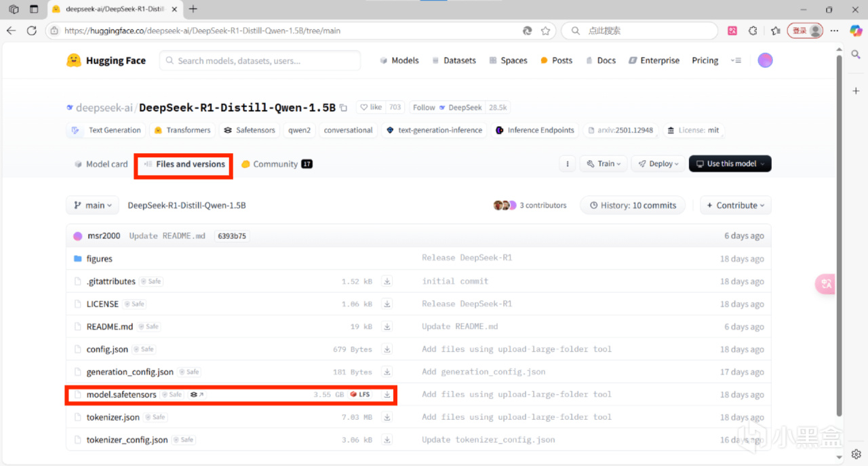Image resolution: width=868 pixels, height=466 pixels.
Task: Open the navbar more-menu hamburger dropdown
Action: [736, 60]
